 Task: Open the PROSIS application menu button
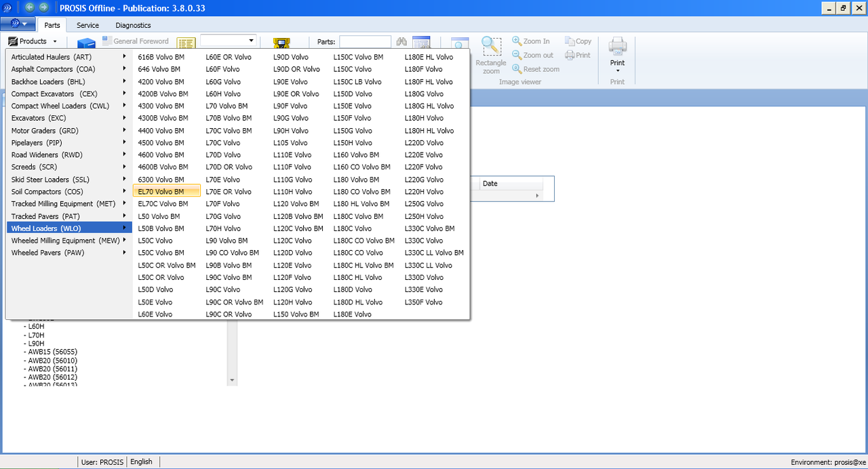18,24
